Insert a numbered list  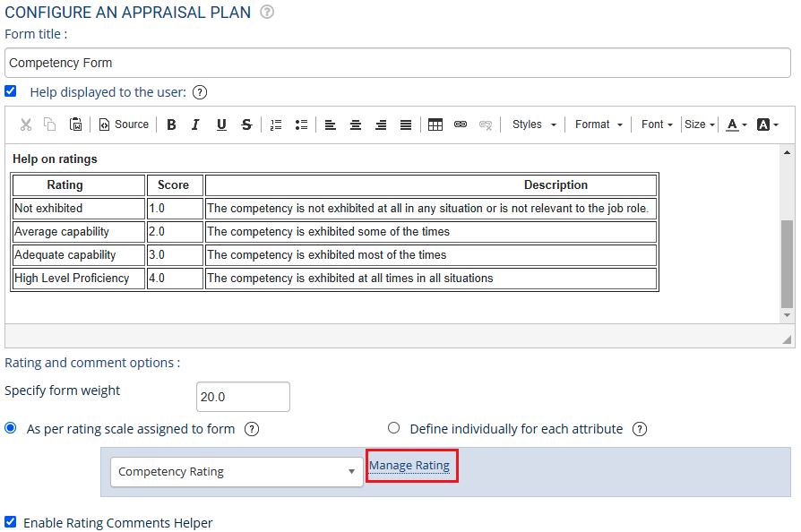coord(276,125)
